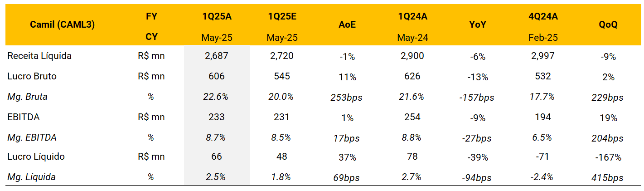
Task: Select the 253bps Mg. Bruta AoE cell
Action: [x=347, y=97]
